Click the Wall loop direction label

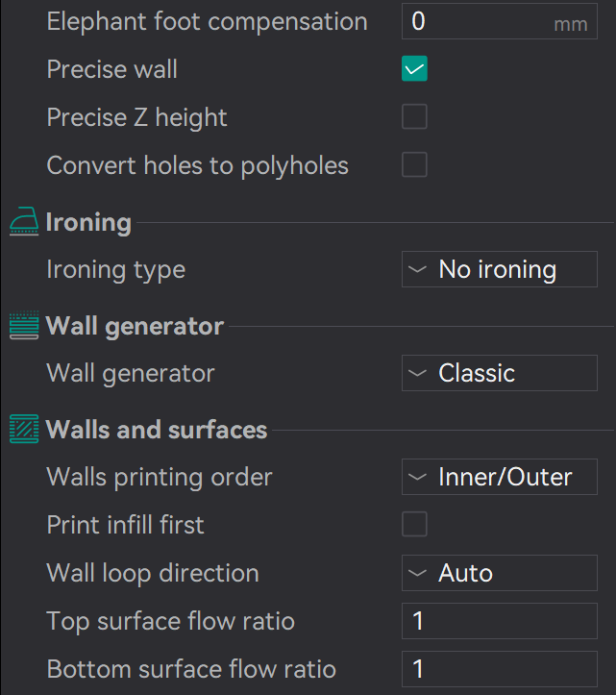click(153, 573)
